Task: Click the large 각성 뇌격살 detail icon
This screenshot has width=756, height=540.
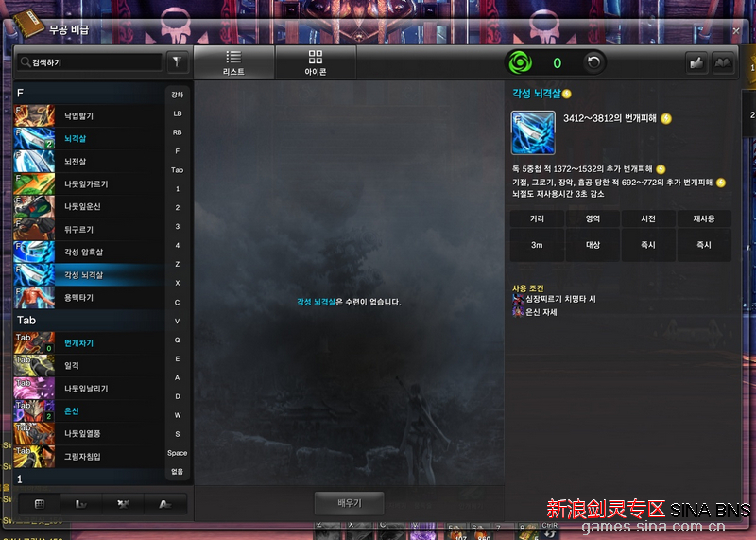Action: point(533,132)
